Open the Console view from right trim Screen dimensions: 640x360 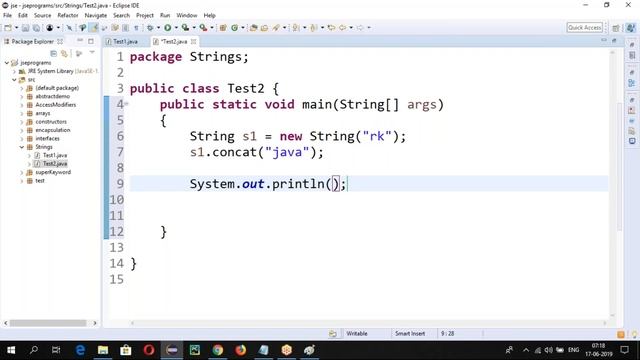coord(632,141)
